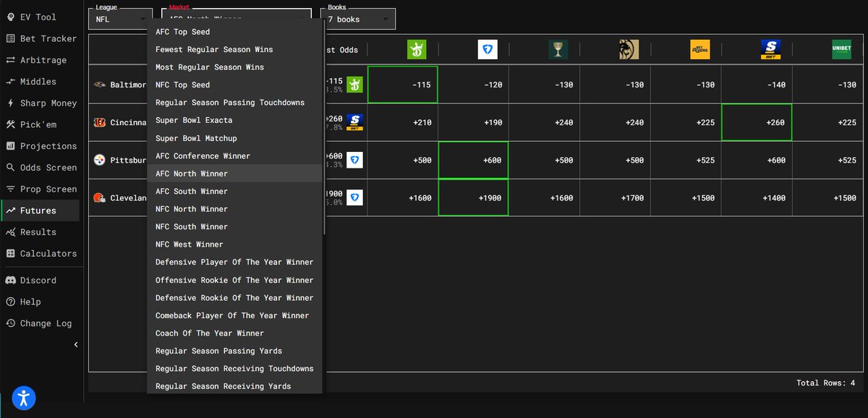Select AFC Conference Winner market
Image resolution: width=868 pixels, height=418 pixels.
235,155
